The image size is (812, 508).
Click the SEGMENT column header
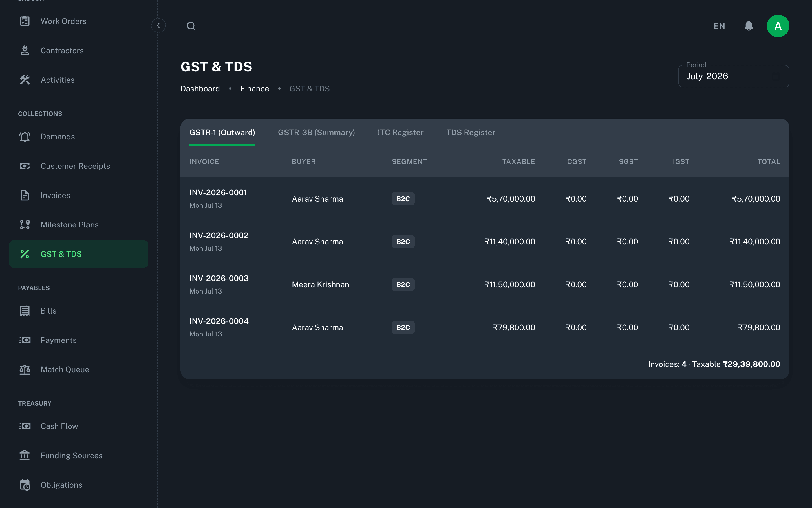click(409, 162)
